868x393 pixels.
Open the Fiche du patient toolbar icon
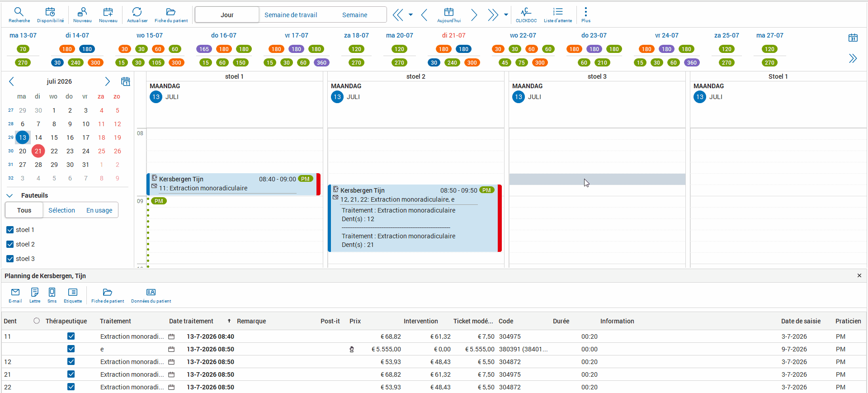coord(171,14)
